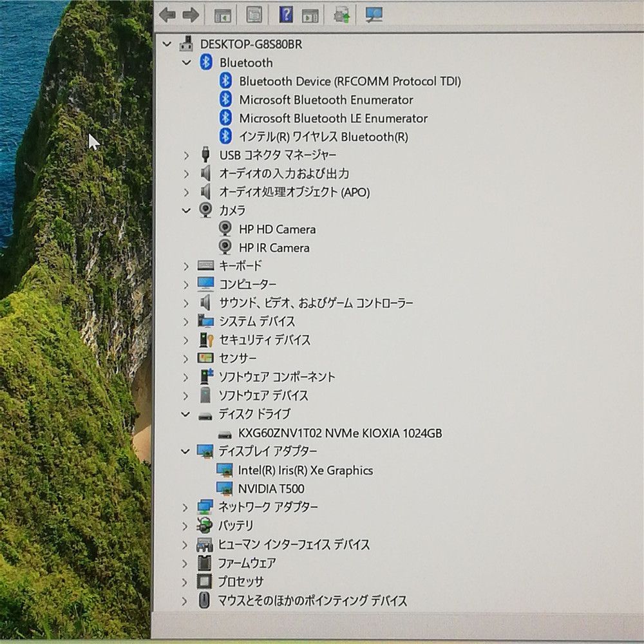The width and height of the screenshot is (644, 644).
Task: Click the show/hide console tree icon
Action: click(223, 15)
